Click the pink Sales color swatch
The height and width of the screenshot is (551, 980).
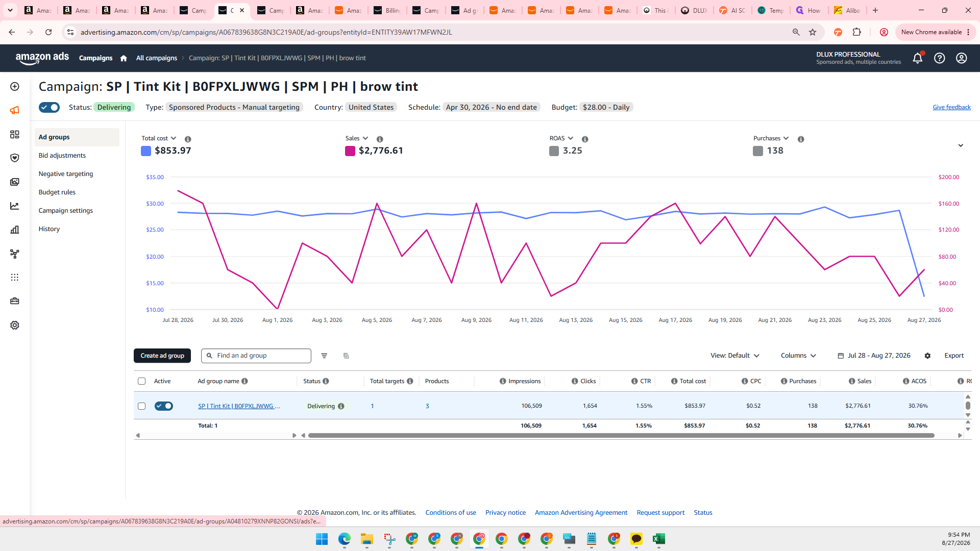(x=350, y=151)
